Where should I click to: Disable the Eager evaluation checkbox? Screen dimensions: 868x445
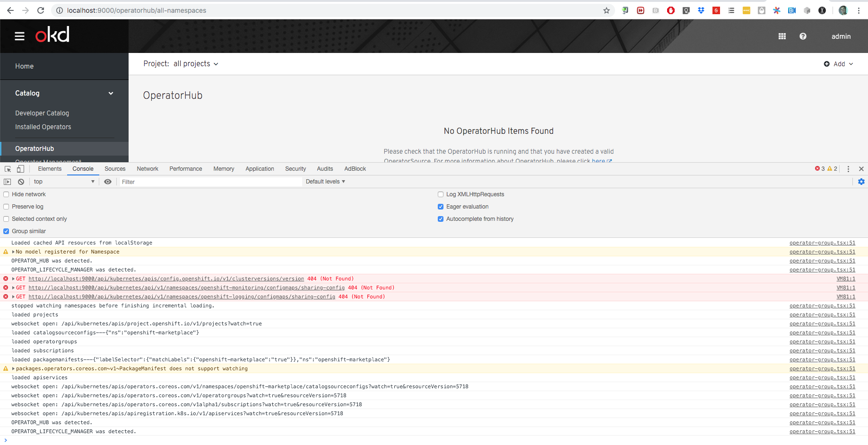440,207
